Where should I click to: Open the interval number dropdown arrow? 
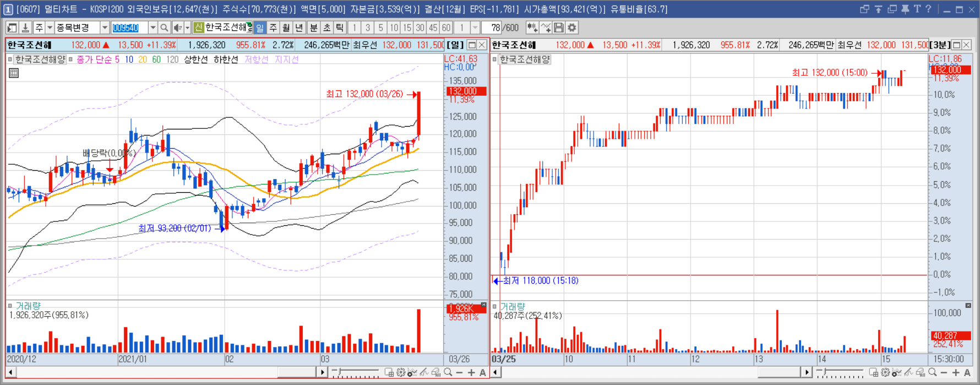click(x=475, y=28)
